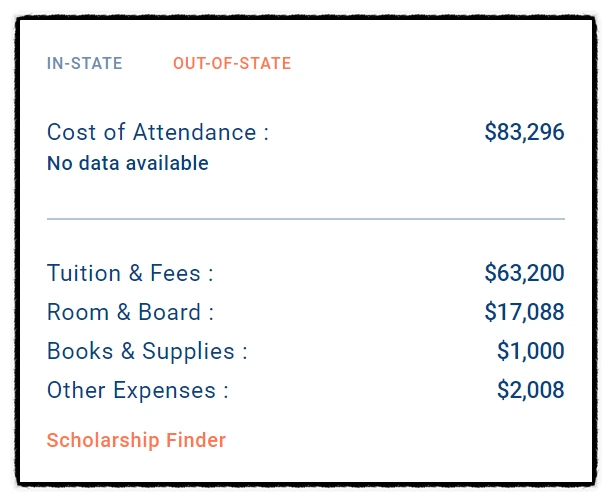Screen dimensions: 612x502
Task: Click the $83,296 total cost value
Action: [x=524, y=132]
